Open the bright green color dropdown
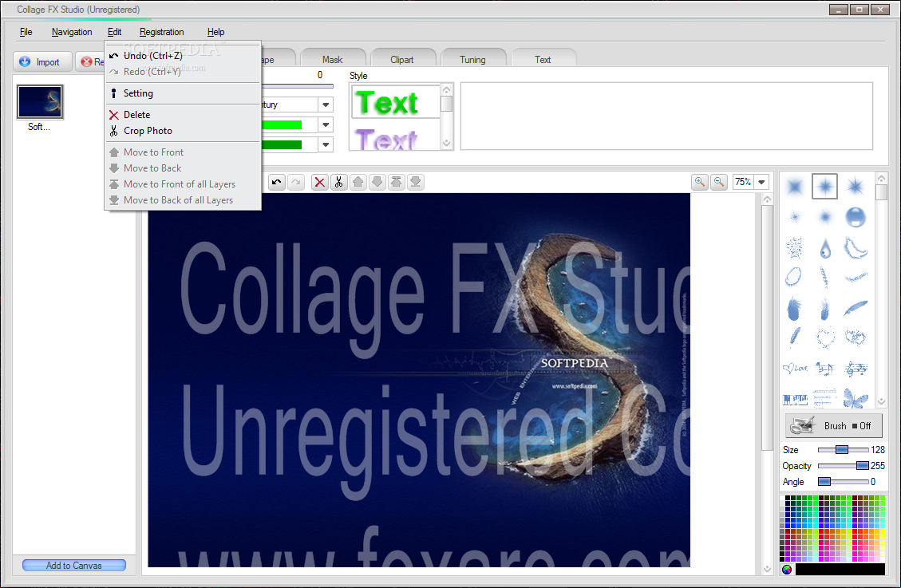Image resolution: width=901 pixels, height=588 pixels. pos(326,124)
